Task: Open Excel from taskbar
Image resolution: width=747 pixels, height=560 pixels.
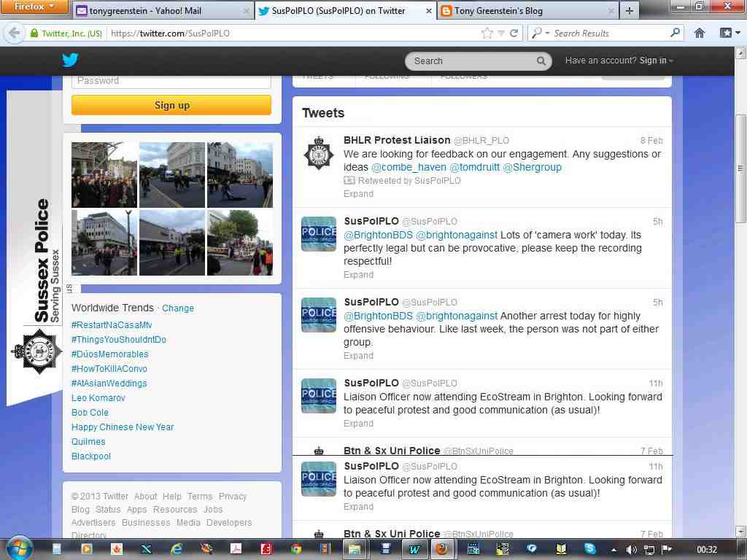Action: 146,549
